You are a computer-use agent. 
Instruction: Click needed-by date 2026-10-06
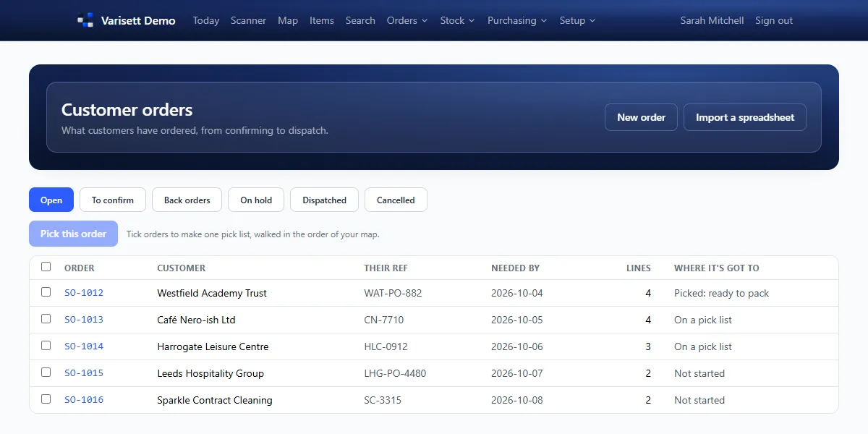[x=516, y=346]
